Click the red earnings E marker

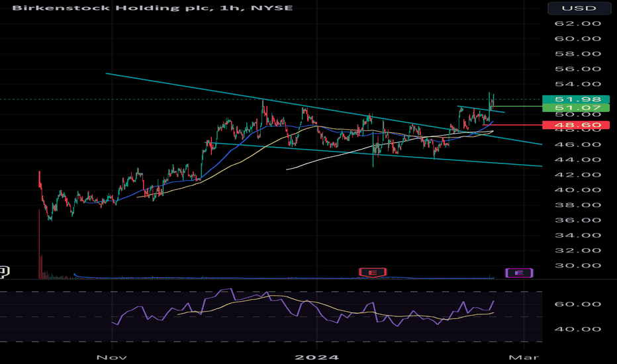[373, 272]
